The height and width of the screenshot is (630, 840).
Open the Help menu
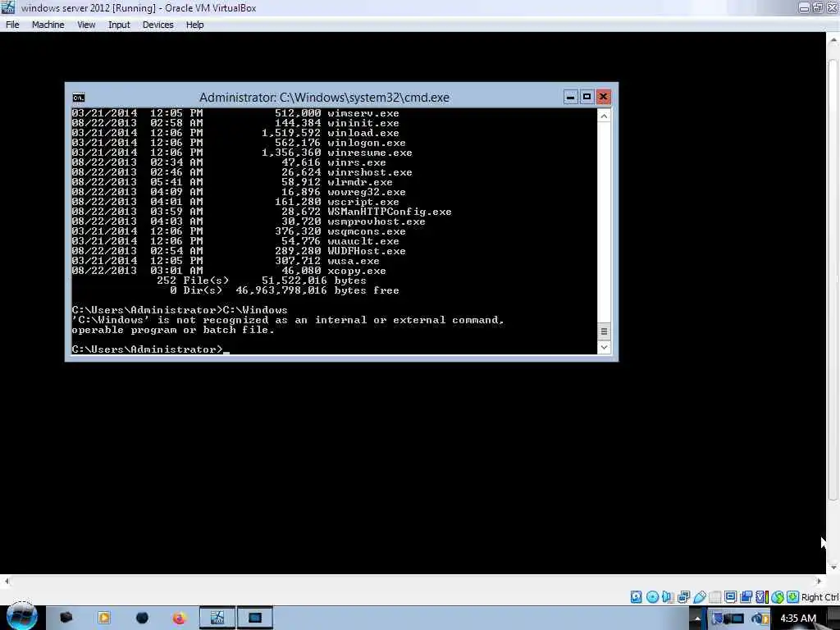pos(194,25)
